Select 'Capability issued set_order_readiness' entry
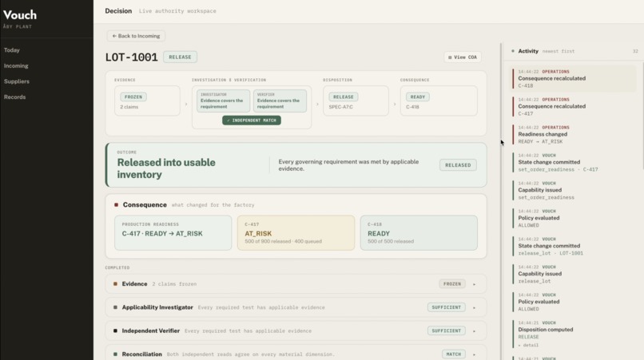Viewport: 644px width, 360px height. [x=573, y=191]
